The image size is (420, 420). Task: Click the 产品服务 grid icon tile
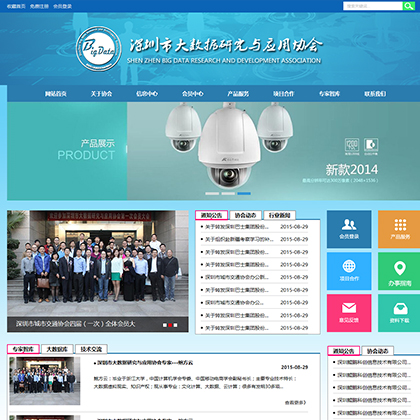pyautogui.click(x=399, y=229)
